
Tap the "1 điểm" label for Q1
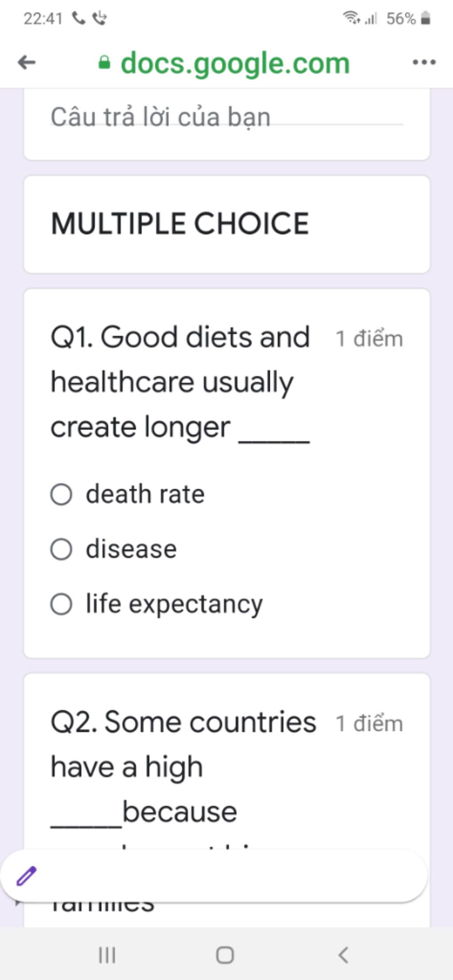[369, 339]
